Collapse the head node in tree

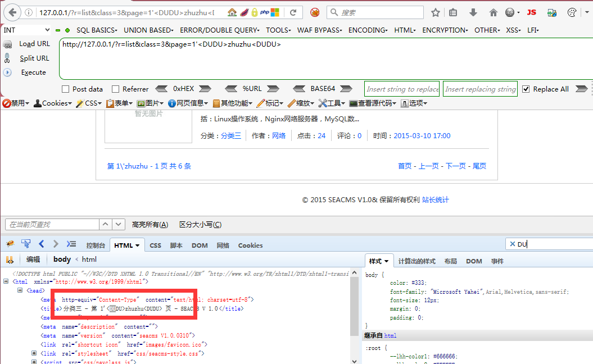20,290
